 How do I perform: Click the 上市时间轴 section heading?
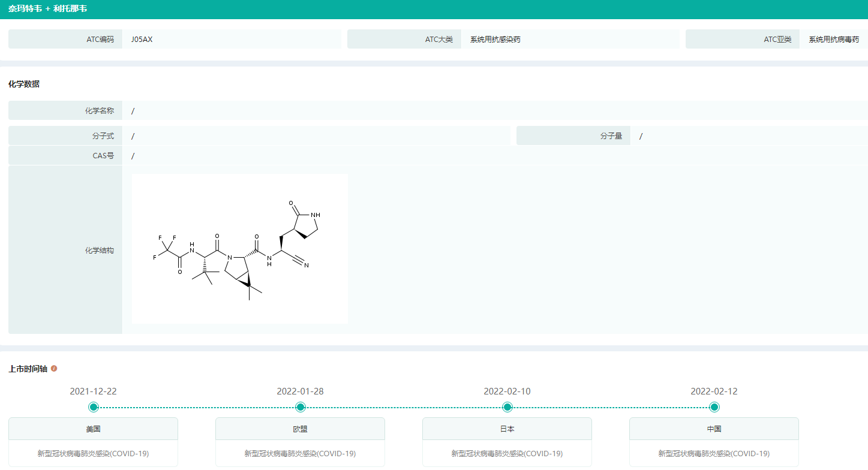tap(28, 369)
